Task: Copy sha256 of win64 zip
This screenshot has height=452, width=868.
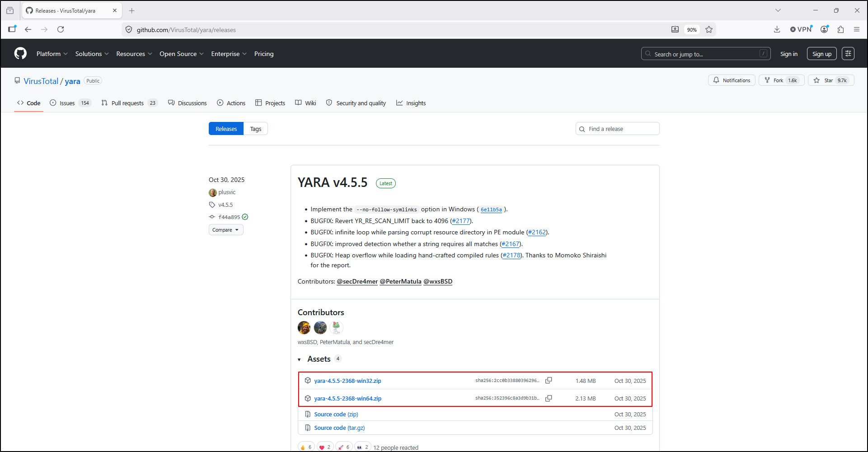Action: coord(549,398)
